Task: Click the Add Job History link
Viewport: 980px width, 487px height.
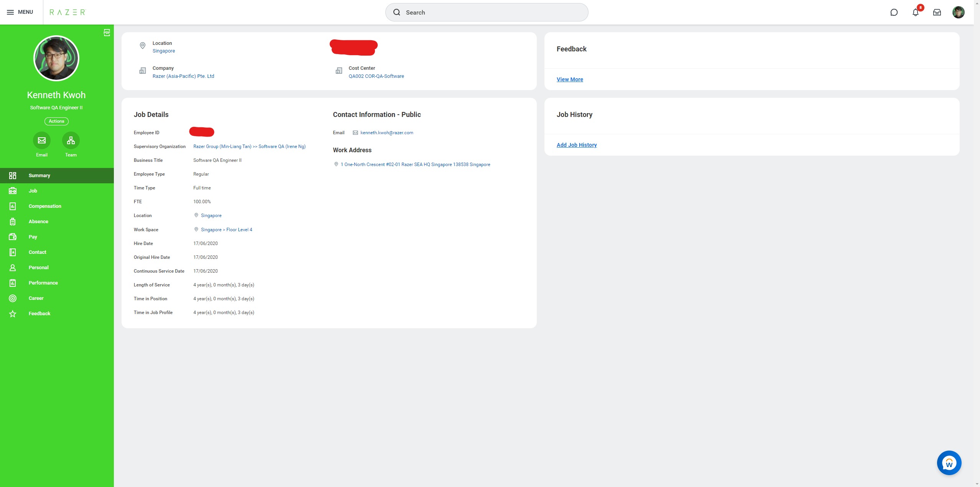Action: pos(577,145)
